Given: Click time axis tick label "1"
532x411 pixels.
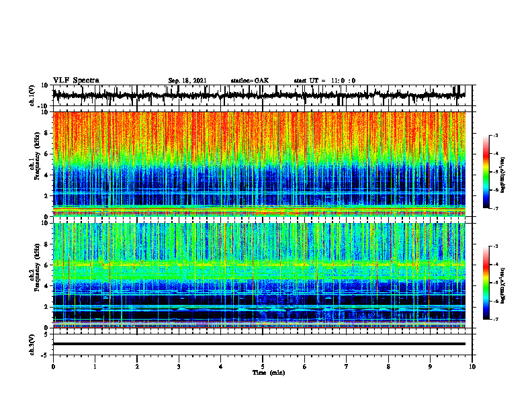Looking at the screenshot, I should 95,367.
